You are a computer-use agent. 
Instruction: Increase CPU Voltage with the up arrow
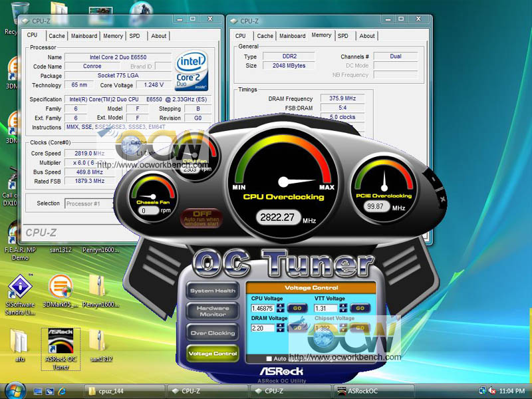(x=280, y=306)
